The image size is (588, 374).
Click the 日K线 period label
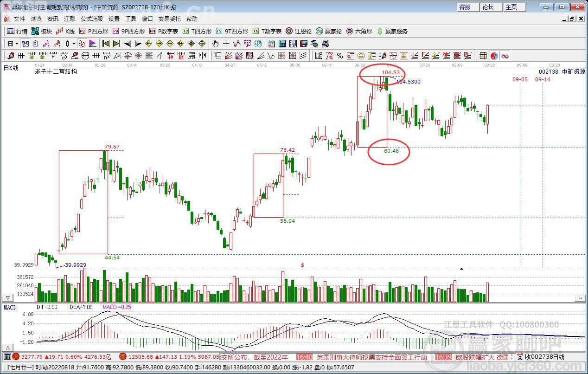(11, 68)
